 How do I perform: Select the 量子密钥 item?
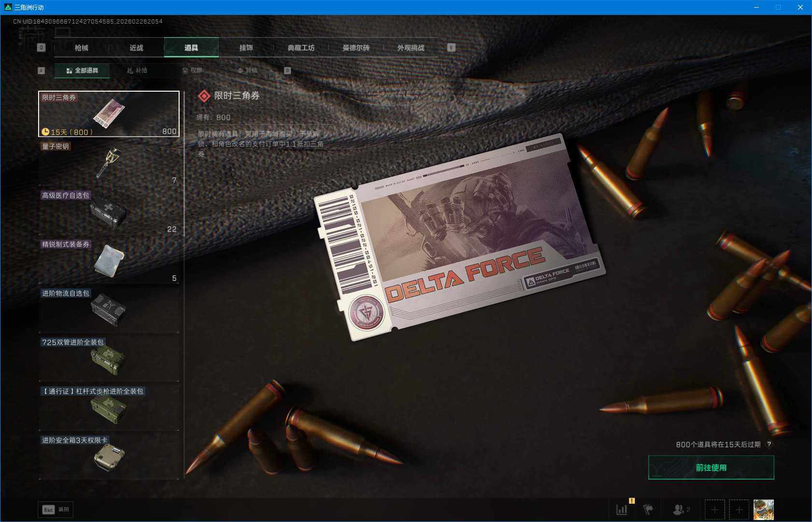109,163
